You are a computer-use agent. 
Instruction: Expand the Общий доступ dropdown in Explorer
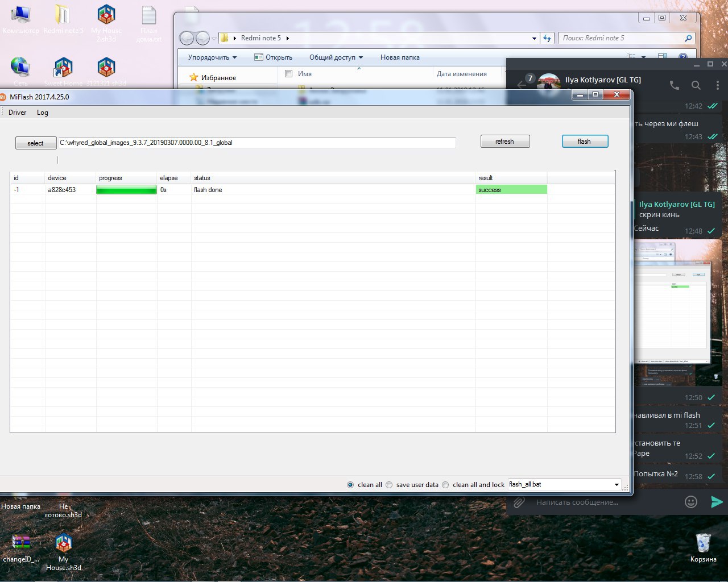pos(336,57)
